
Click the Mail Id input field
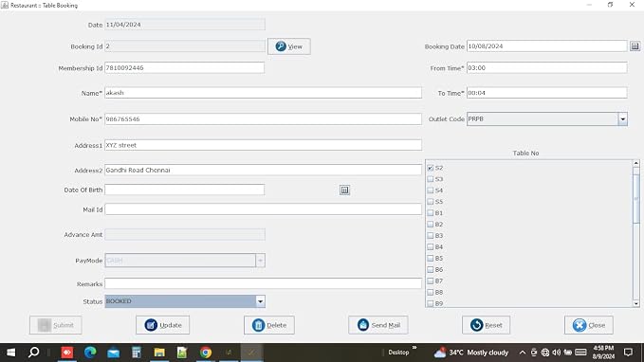click(x=263, y=209)
